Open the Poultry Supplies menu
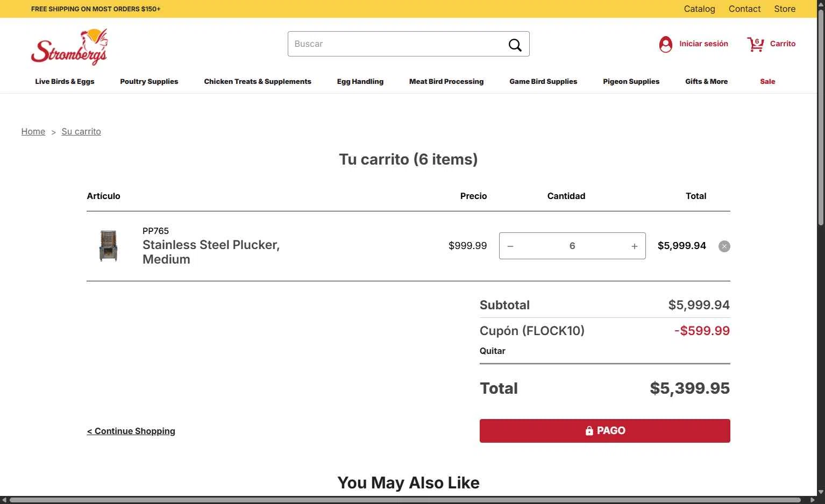Image resolution: width=825 pixels, height=504 pixels. (x=149, y=82)
